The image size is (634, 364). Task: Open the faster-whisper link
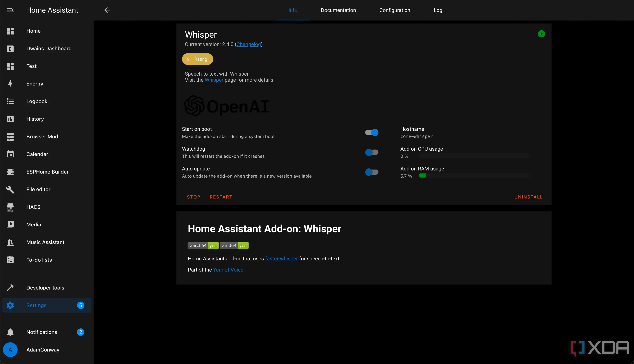(x=281, y=259)
